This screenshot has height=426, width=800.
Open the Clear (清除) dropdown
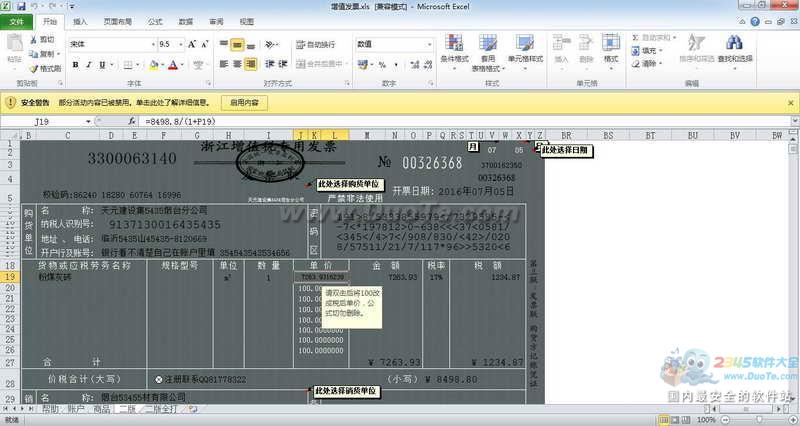(646, 64)
